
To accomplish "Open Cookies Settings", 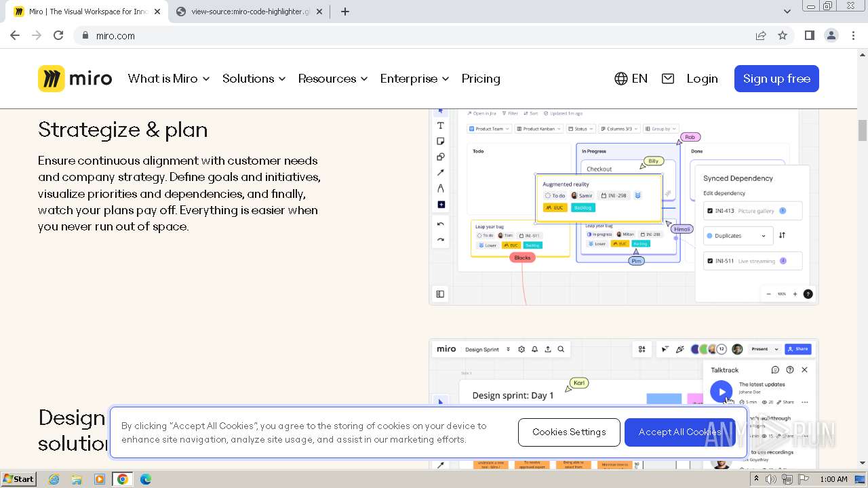I will click(569, 432).
